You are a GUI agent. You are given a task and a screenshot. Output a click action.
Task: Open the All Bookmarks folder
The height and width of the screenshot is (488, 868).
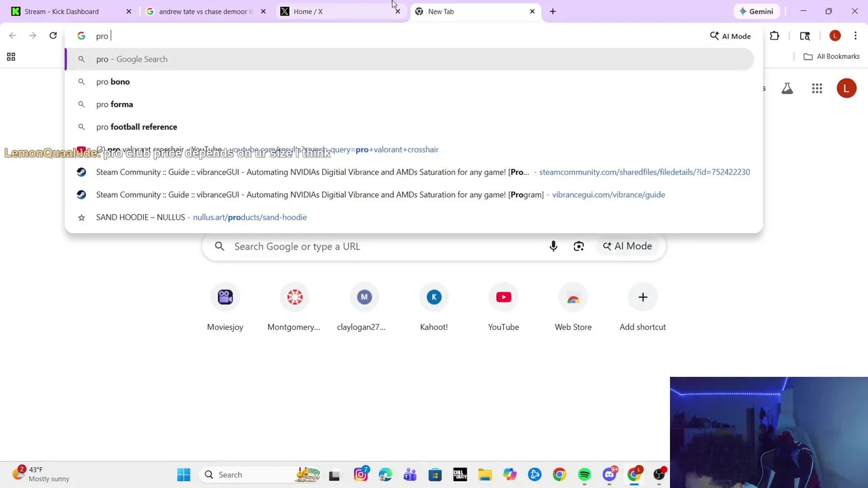[x=831, y=56]
